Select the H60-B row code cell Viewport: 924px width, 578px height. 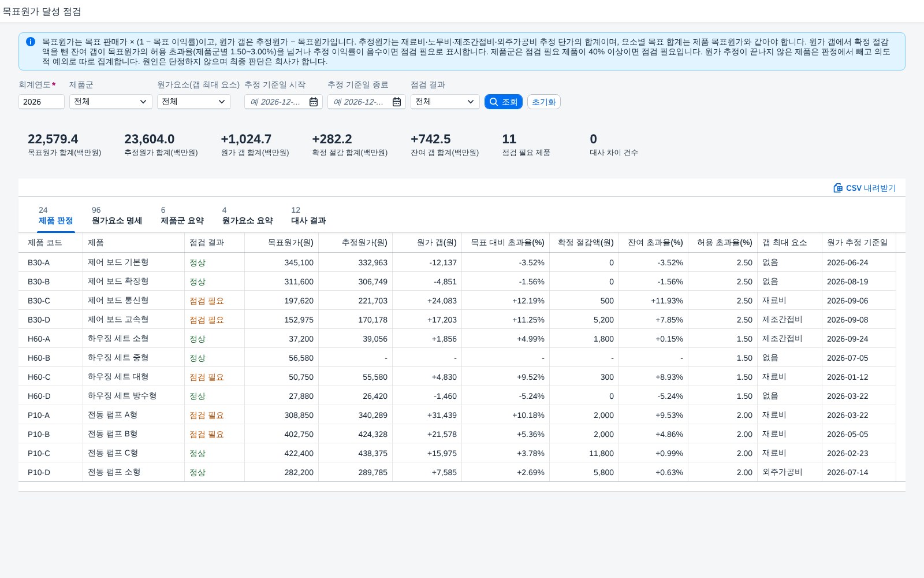pos(51,358)
